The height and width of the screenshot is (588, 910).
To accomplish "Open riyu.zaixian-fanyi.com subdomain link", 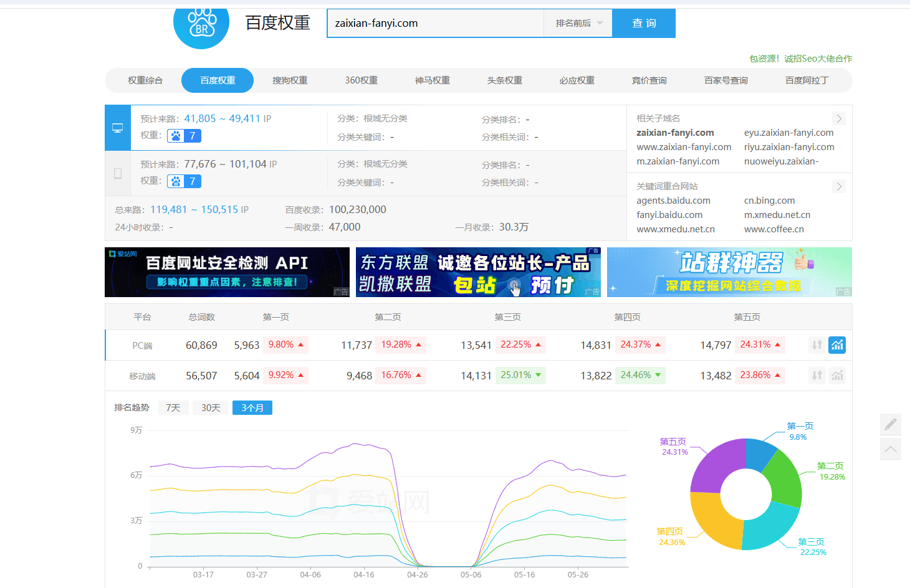I will click(789, 147).
